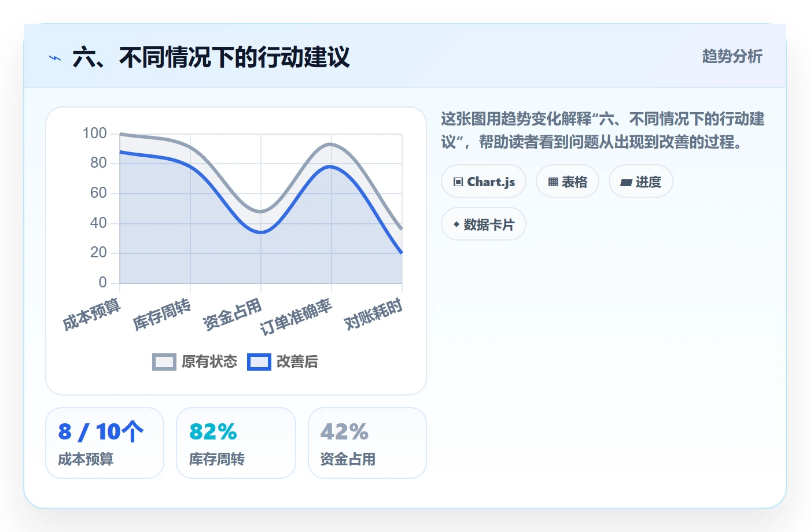
Task: Click the 100 y-axis value
Action: click(x=94, y=134)
